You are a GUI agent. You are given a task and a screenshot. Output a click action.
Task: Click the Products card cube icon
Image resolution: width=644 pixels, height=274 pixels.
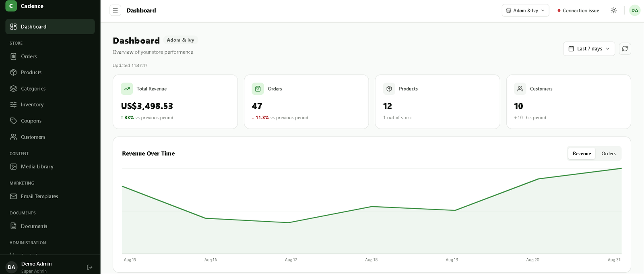pyautogui.click(x=389, y=89)
